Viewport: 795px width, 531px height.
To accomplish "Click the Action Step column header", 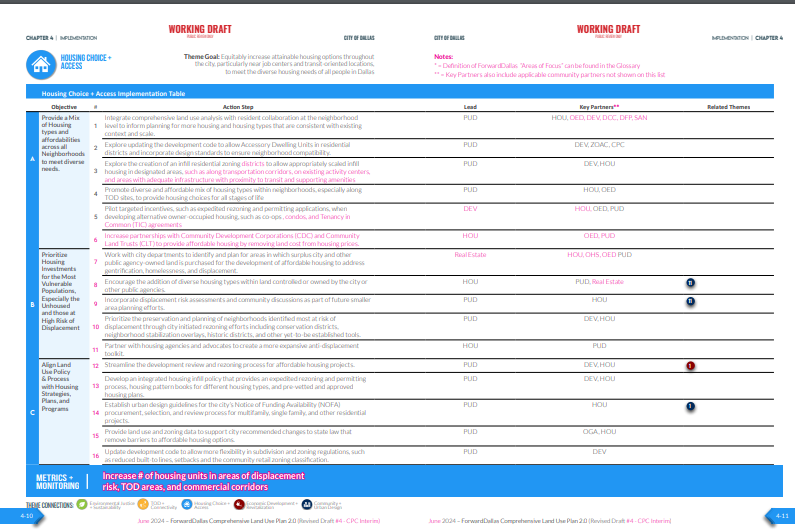I will pyautogui.click(x=238, y=107).
